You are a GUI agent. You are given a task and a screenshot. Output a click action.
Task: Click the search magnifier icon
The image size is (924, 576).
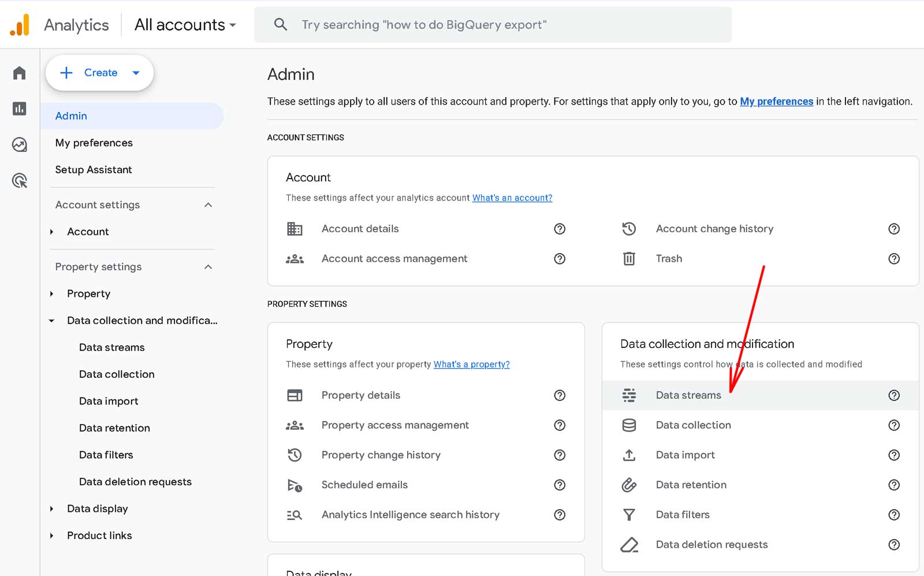(281, 24)
